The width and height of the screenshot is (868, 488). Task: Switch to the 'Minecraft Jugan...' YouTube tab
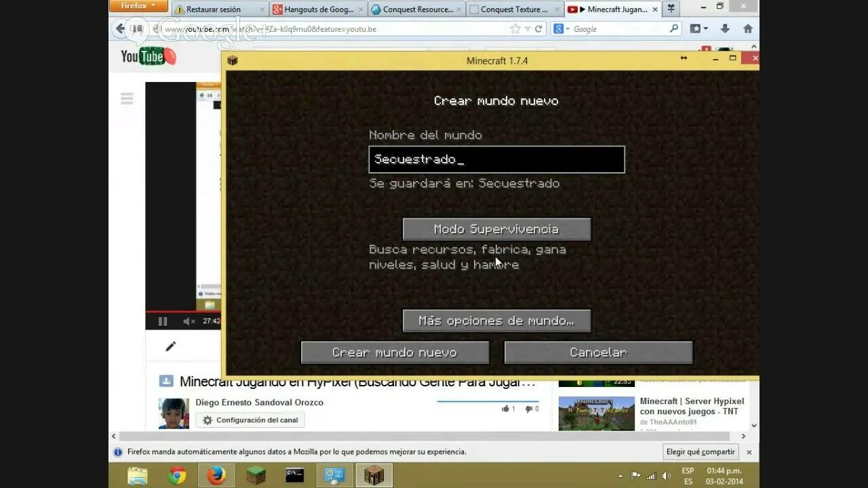(612, 9)
